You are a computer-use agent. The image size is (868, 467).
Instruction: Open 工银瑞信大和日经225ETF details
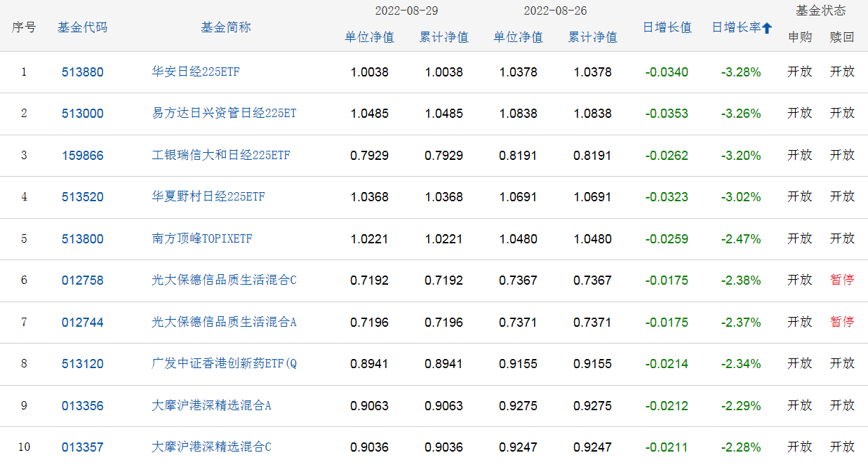pyautogui.click(x=220, y=156)
